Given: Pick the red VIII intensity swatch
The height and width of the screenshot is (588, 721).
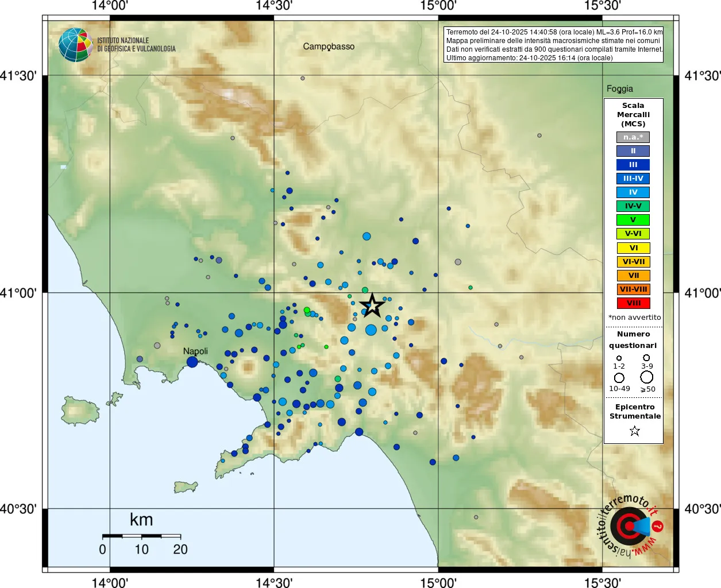Looking at the screenshot, I should (x=633, y=303).
